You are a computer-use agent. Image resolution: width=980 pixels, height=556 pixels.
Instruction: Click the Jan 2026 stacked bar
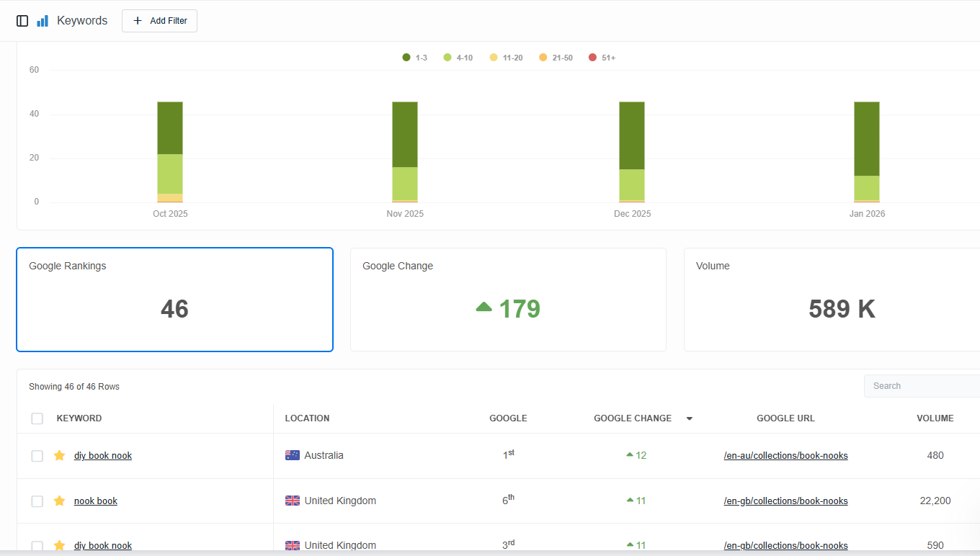tap(867, 152)
